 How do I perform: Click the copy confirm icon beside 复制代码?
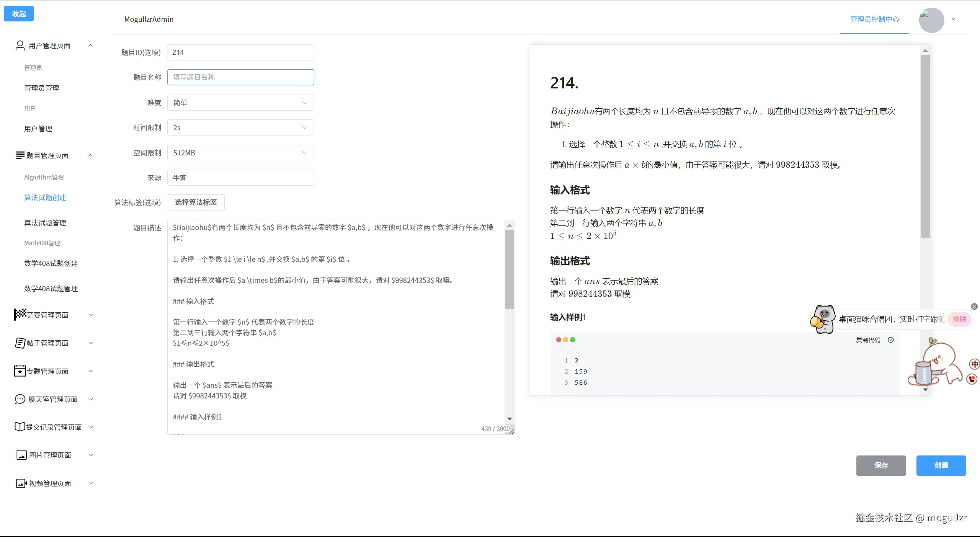coord(891,340)
